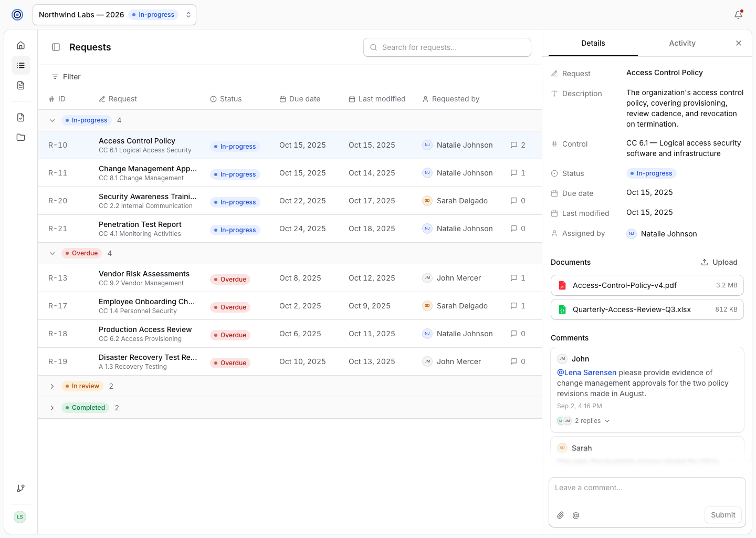Image resolution: width=756 pixels, height=538 pixels.
Task: Click John Mercer avatar in R-13 row
Action: click(x=427, y=278)
